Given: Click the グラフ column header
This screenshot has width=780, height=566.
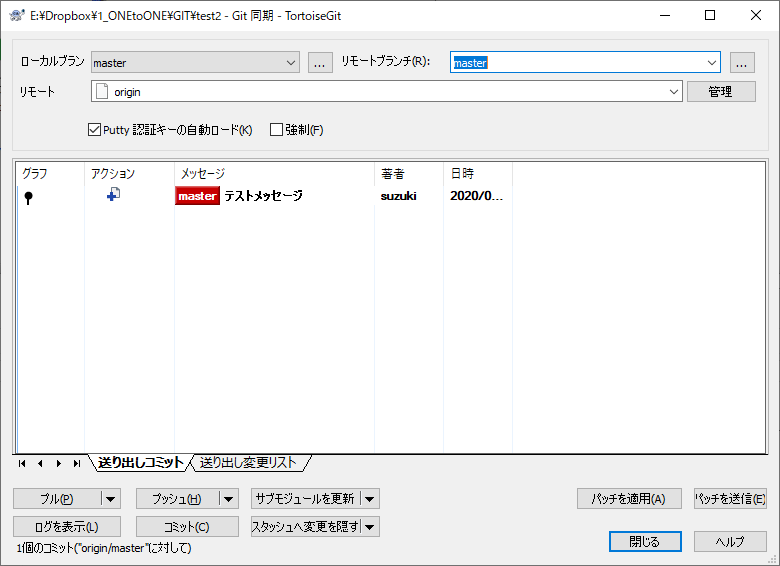Looking at the screenshot, I should coord(50,174).
